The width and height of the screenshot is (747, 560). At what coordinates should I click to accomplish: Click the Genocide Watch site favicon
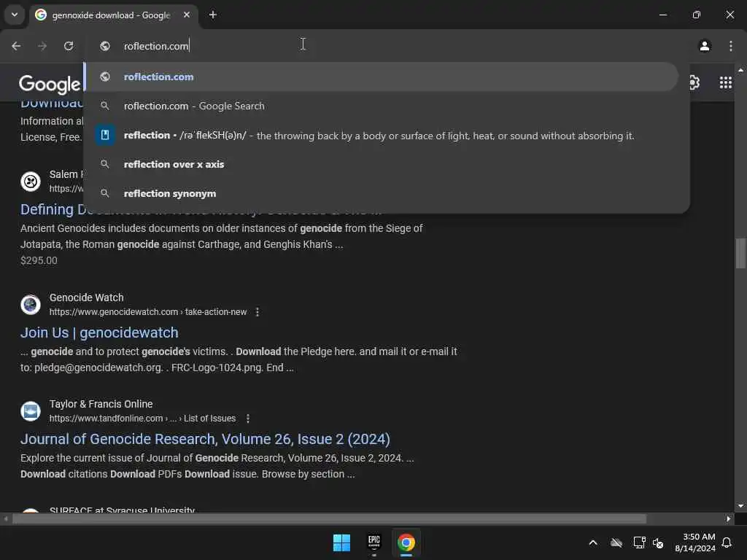[x=31, y=305]
